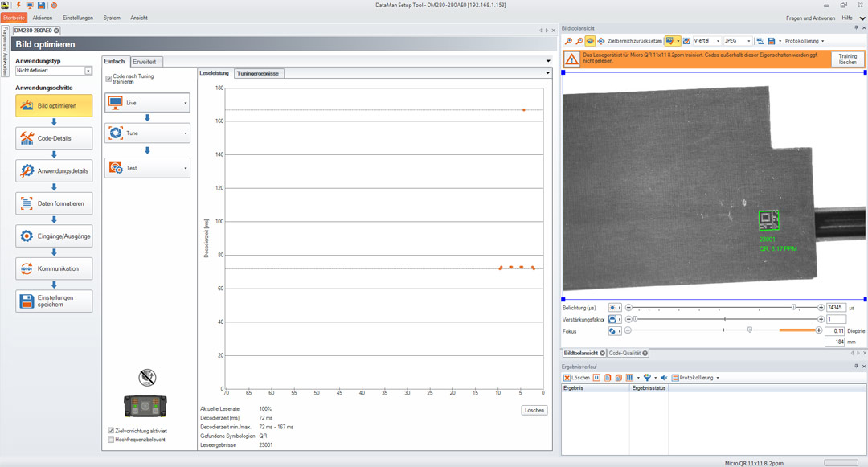Click the focus icon next to Fokus
Image resolution: width=868 pixels, height=467 pixels.
pos(612,331)
